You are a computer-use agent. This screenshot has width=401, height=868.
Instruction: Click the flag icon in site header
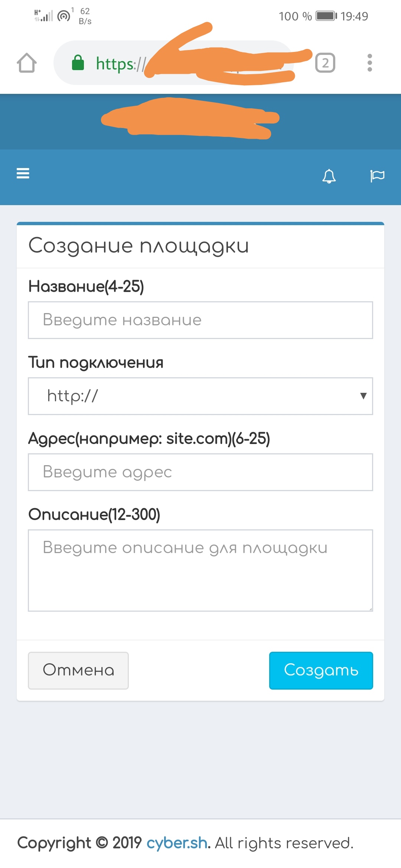click(x=377, y=175)
